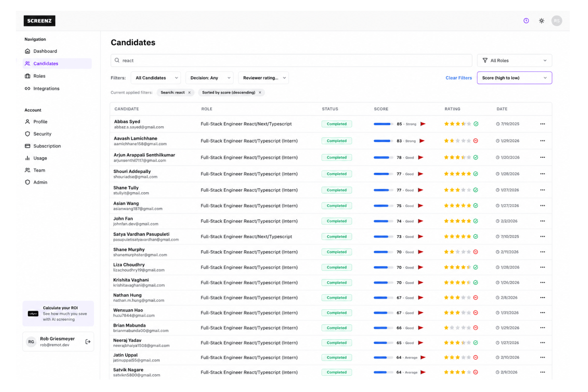Click email nathan.m.hung@gmail.com
The width and height of the screenshot is (588, 392).
139,301
